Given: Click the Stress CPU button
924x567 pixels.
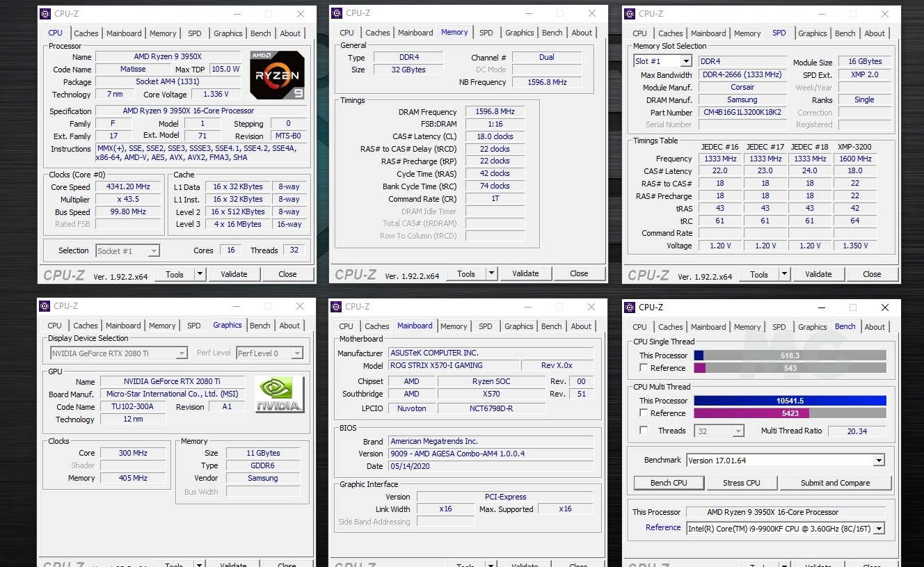Looking at the screenshot, I should [x=741, y=483].
